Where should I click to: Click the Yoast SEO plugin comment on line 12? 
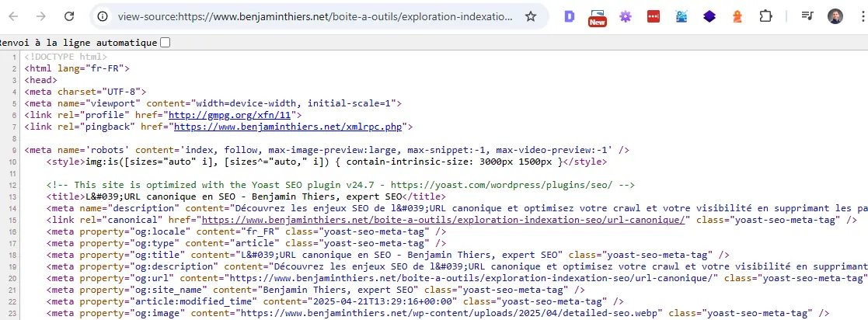[340, 185]
